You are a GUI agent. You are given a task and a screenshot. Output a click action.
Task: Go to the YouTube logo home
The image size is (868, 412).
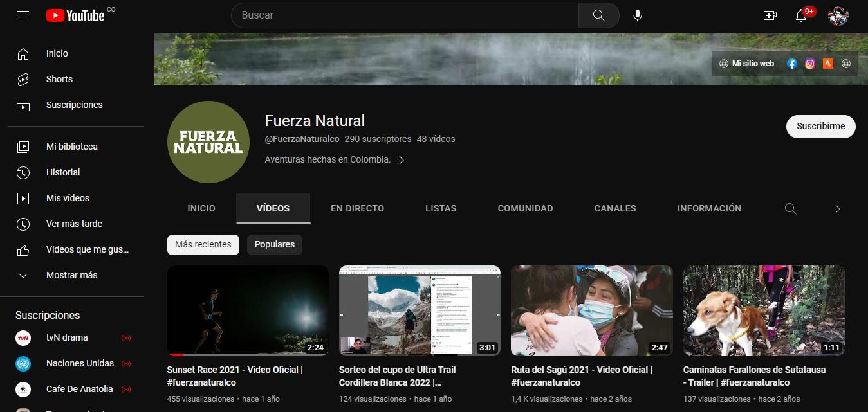[x=75, y=15]
